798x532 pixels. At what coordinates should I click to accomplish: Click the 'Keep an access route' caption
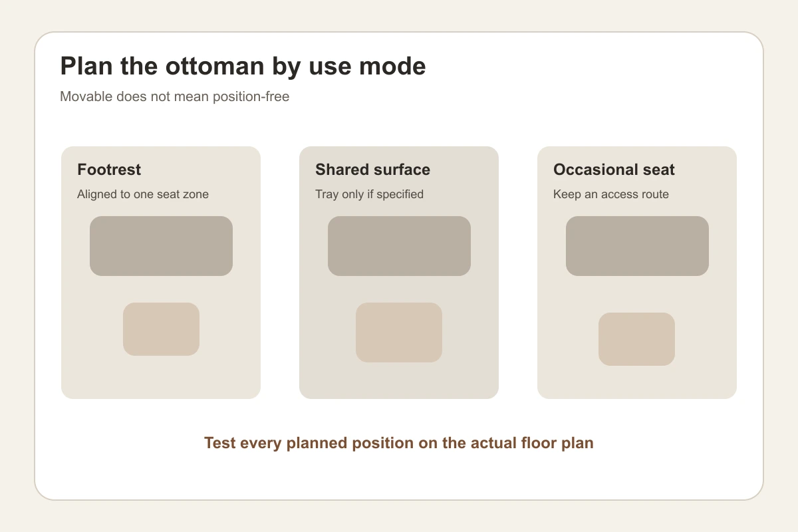point(611,194)
